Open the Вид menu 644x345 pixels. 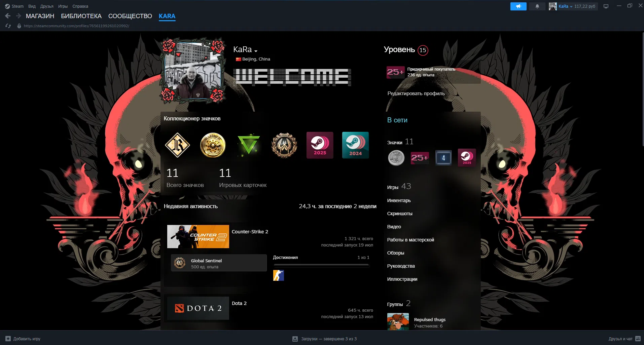(32, 6)
